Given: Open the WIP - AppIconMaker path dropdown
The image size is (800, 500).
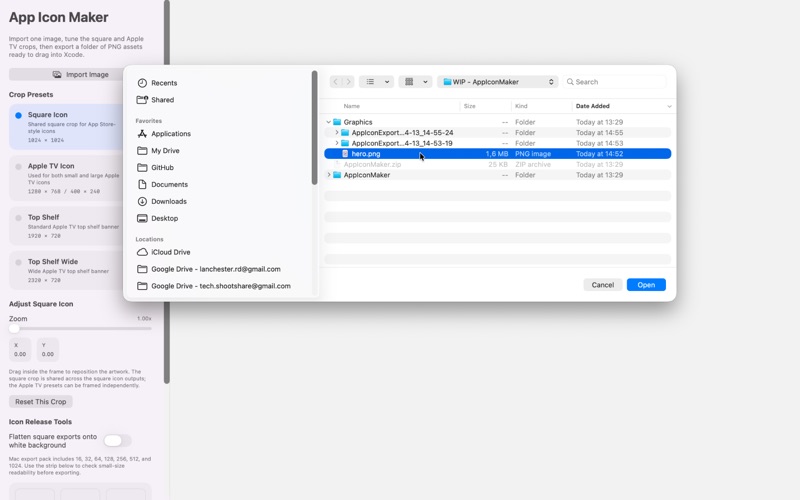Looking at the screenshot, I should [497, 82].
